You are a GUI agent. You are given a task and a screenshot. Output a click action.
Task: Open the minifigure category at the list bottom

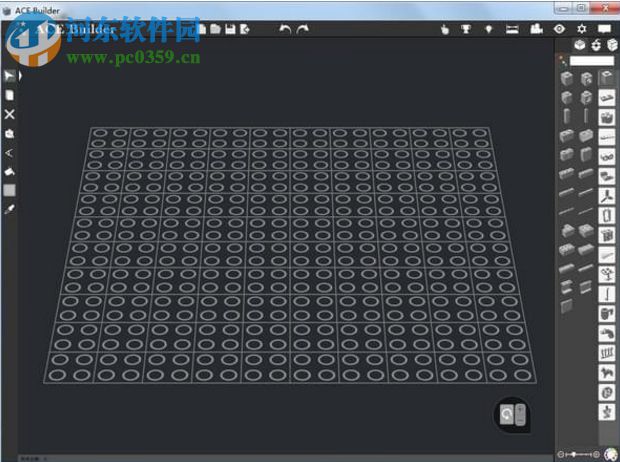pos(607,412)
